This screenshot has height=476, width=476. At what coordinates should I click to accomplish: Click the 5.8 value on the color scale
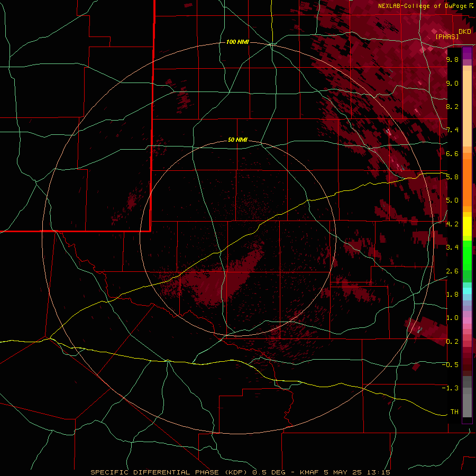pyautogui.click(x=452, y=177)
